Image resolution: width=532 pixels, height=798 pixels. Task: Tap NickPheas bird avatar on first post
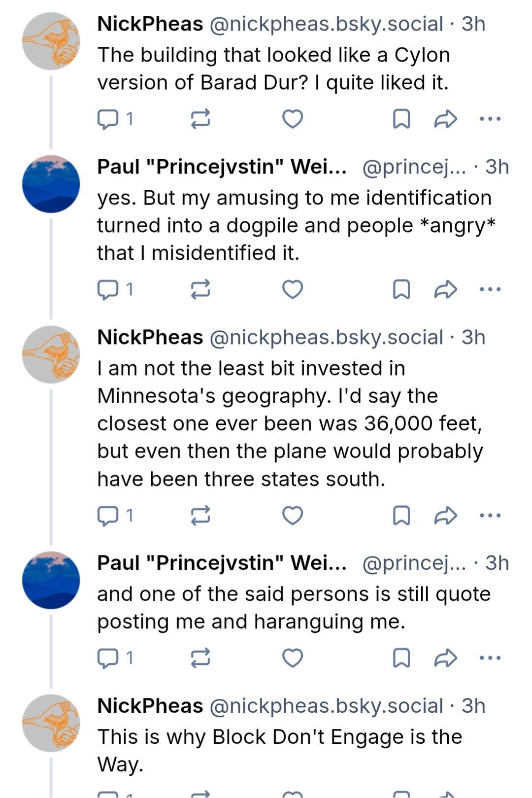[x=51, y=41]
